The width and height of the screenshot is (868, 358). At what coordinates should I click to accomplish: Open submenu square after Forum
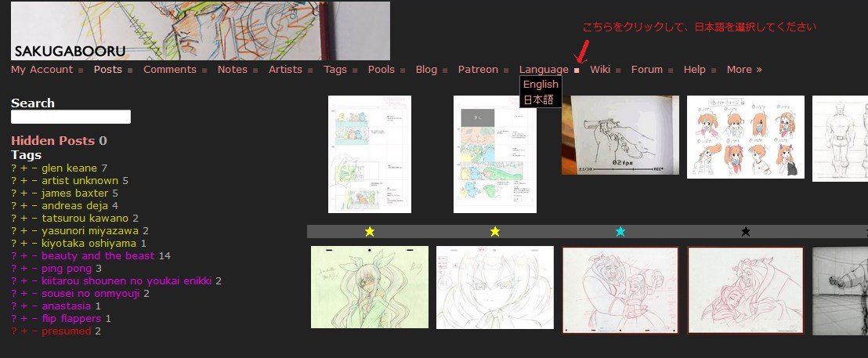pyautogui.click(x=671, y=71)
